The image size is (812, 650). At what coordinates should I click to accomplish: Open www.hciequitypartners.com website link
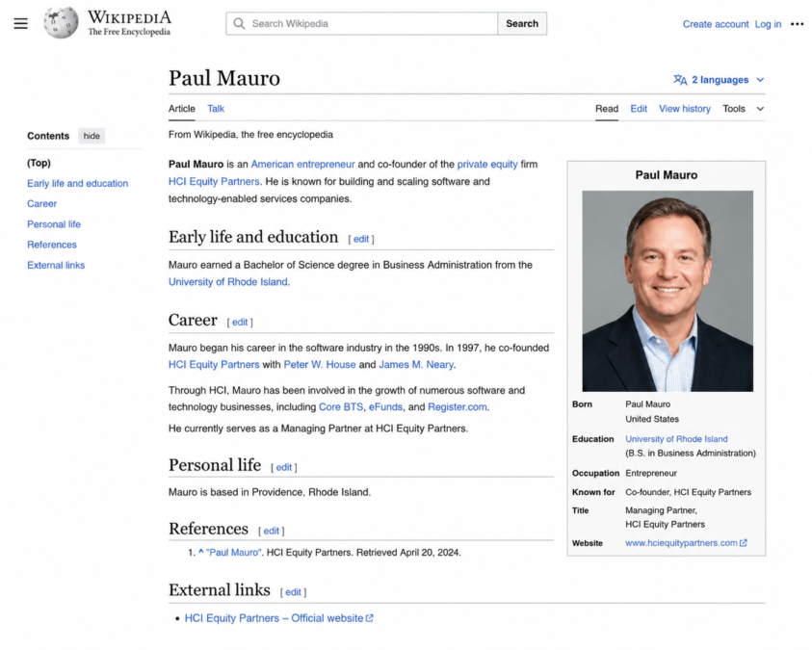pyautogui.click(x=681, y=543)
